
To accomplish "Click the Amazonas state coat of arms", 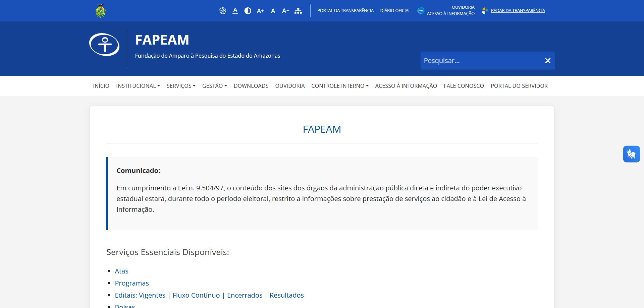I will coord(100,11).
